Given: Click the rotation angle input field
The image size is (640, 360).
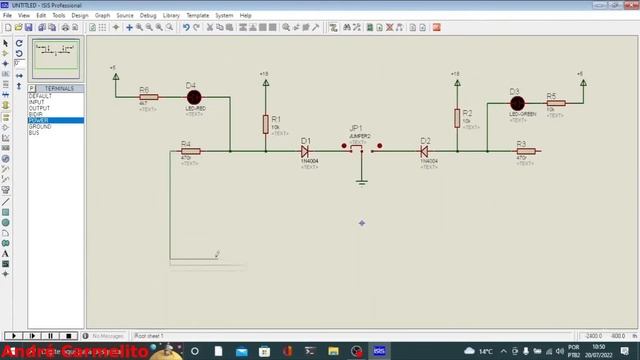Looking at the screenshot, I should (x=19, y=64).
